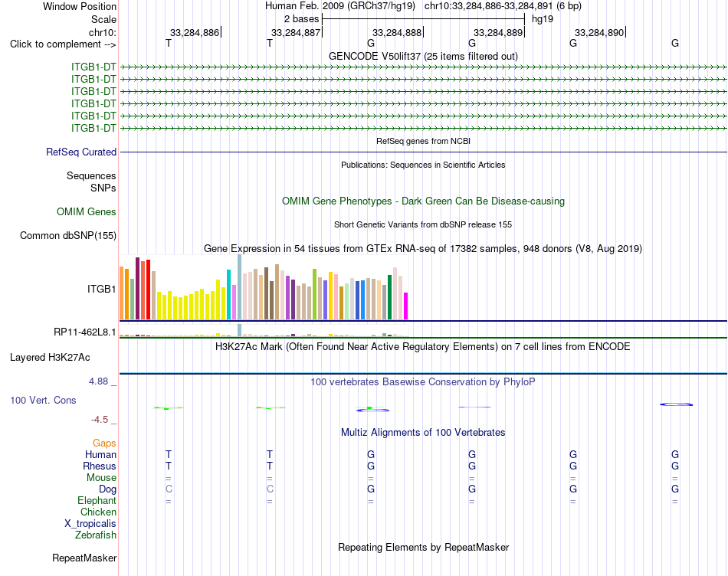
Task: Select the chr10: base position label
Action: tap(103, 32)
